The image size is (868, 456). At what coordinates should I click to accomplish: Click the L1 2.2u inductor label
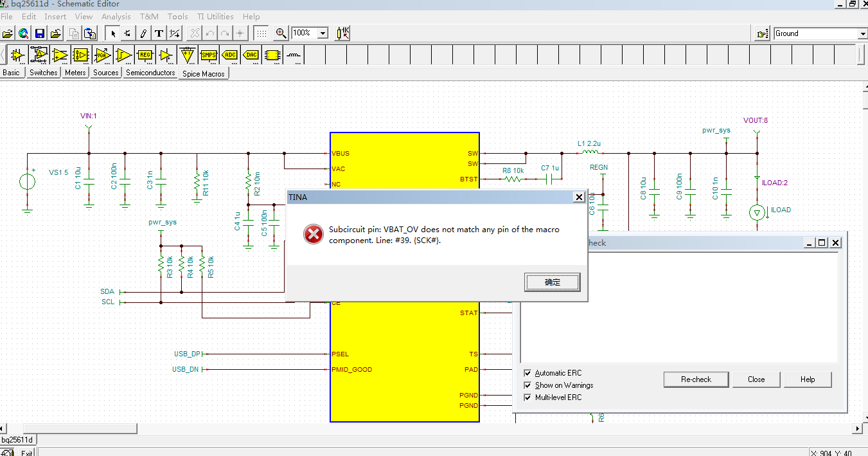click(x=589, y=143)
